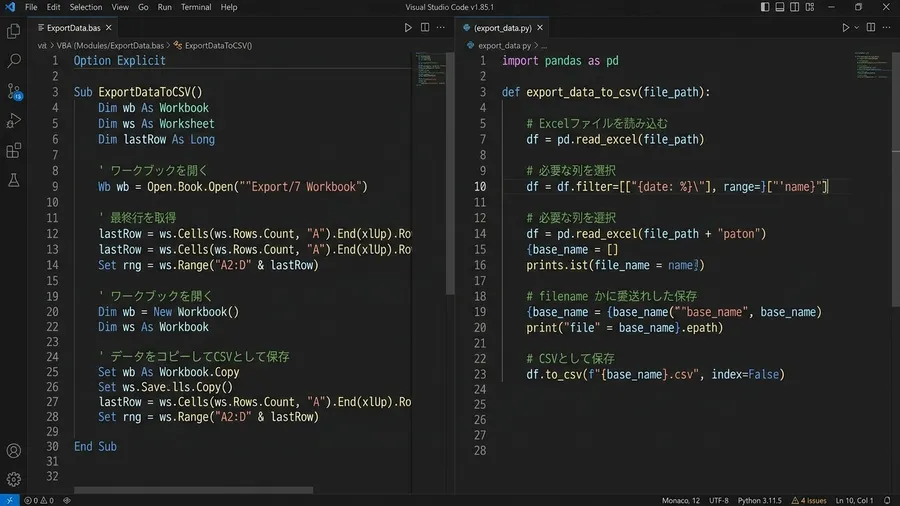Screen dimensions: 900x506
Task: Toggle the primary side bar layout button
Action: point(765,7)
